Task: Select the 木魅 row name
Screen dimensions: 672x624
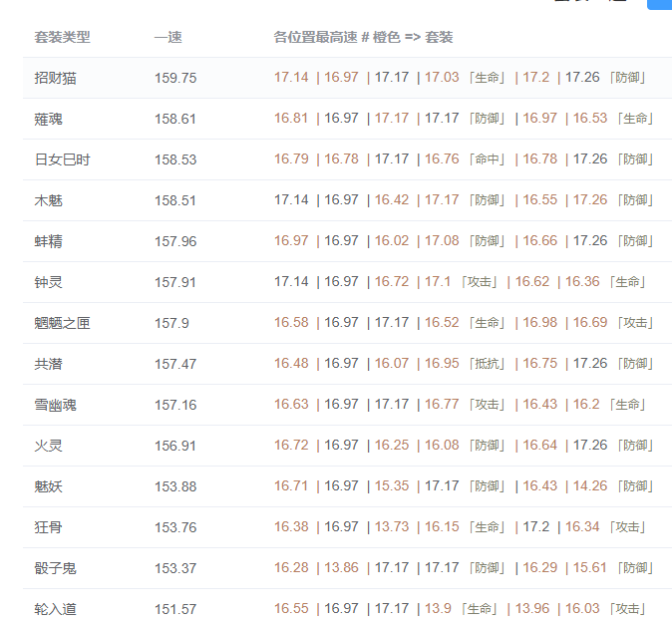Action: coord(49,200)
